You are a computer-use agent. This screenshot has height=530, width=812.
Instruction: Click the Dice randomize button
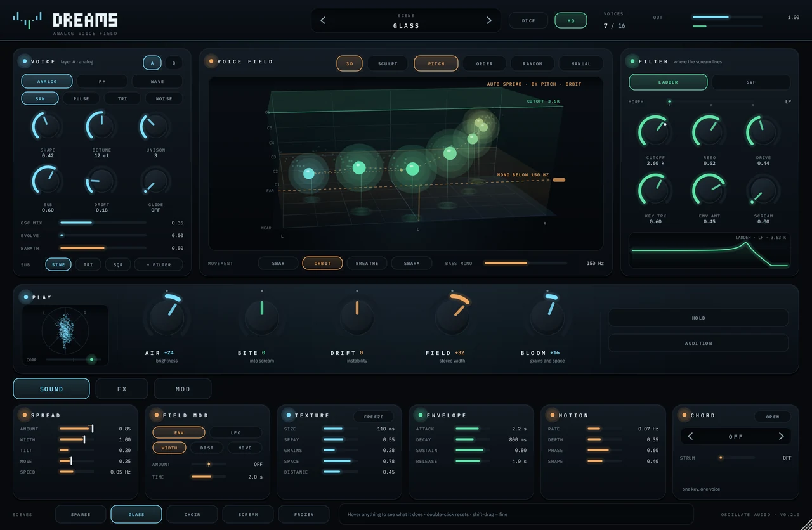[528, 20]
